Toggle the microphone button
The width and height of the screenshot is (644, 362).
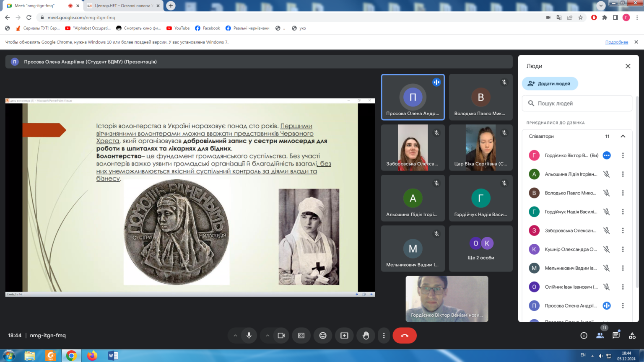249,336
